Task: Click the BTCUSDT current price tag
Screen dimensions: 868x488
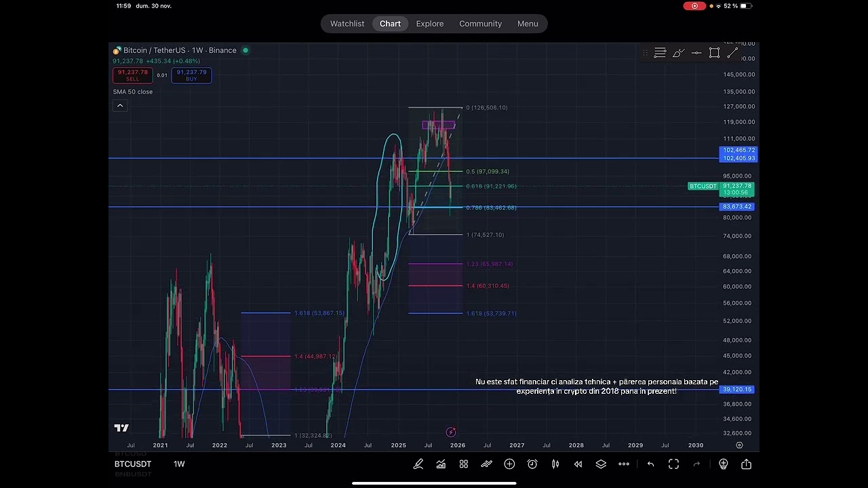Action: (703, 186)
